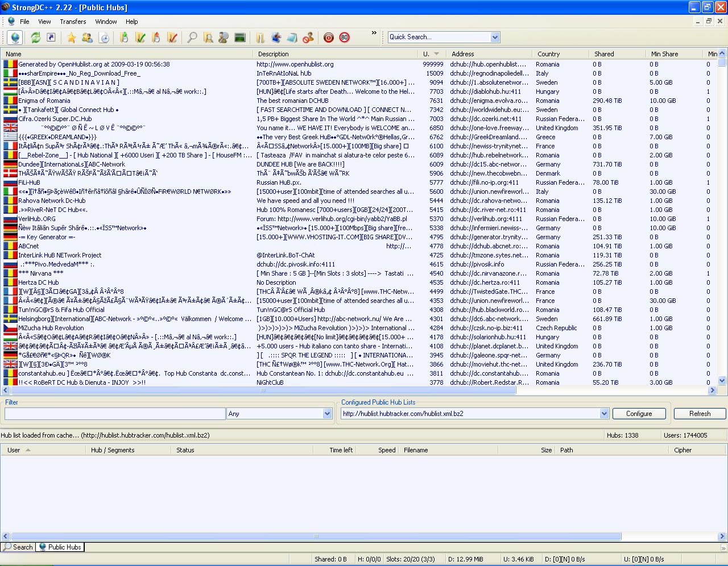Viewport: 728px width, 566px height.
Task: Open Finished Uploads icon
Action: [172, 38]
